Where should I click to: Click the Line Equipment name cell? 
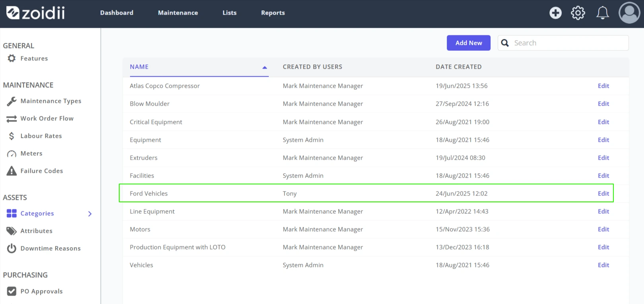pos(152,211)
